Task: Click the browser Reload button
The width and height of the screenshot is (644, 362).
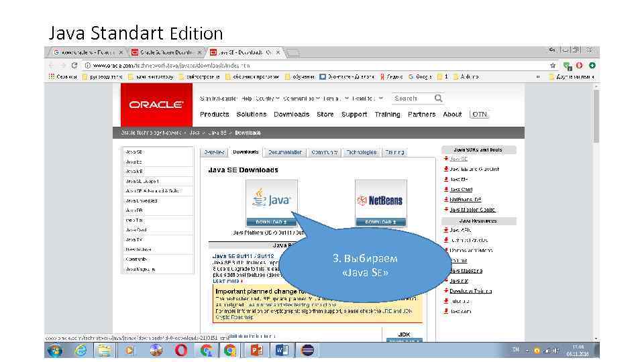Action: tap(74, 65)
